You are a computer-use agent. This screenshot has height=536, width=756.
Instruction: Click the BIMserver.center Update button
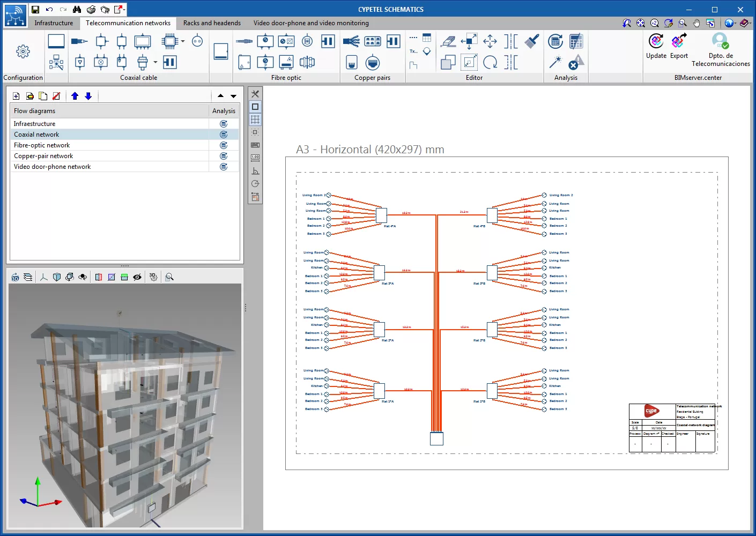(656, 46)
